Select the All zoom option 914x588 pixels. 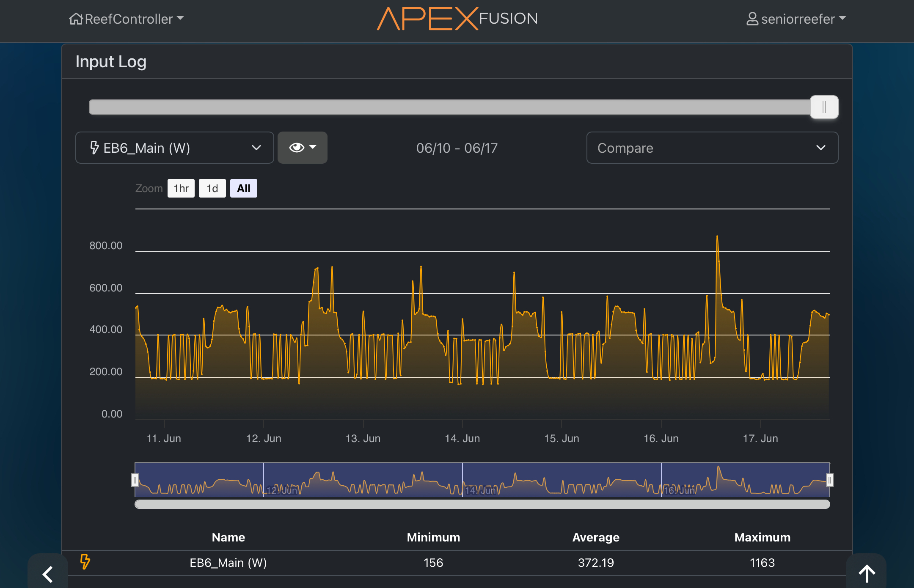[x=243, y=188]
